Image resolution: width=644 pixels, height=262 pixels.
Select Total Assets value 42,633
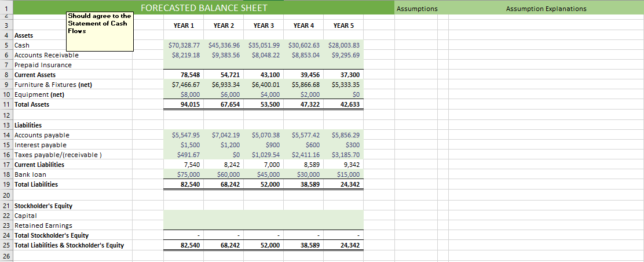click(x=344, y=104)
